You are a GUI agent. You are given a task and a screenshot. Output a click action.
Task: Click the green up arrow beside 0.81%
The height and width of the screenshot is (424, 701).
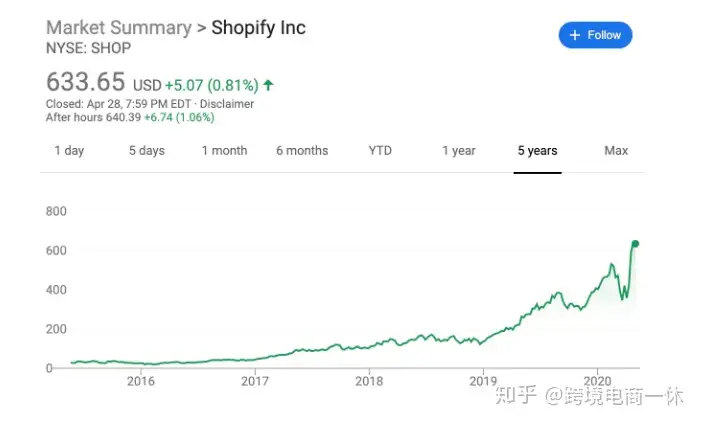(268, 85)
